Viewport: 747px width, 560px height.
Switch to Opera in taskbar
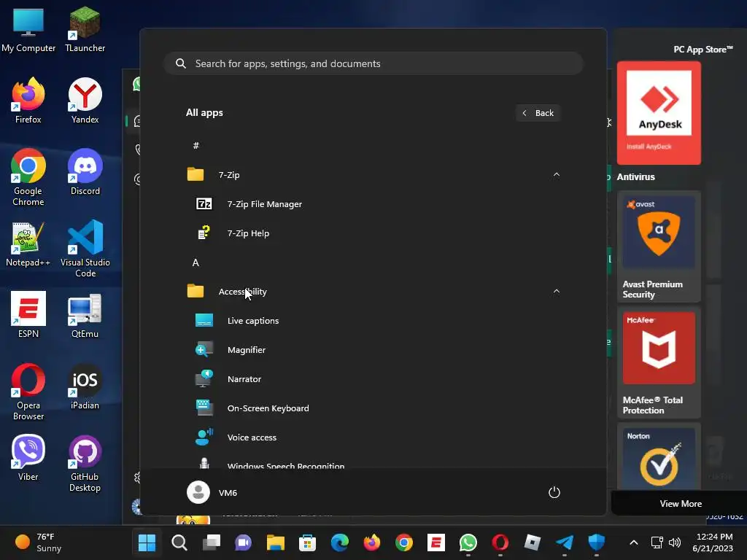500,542
